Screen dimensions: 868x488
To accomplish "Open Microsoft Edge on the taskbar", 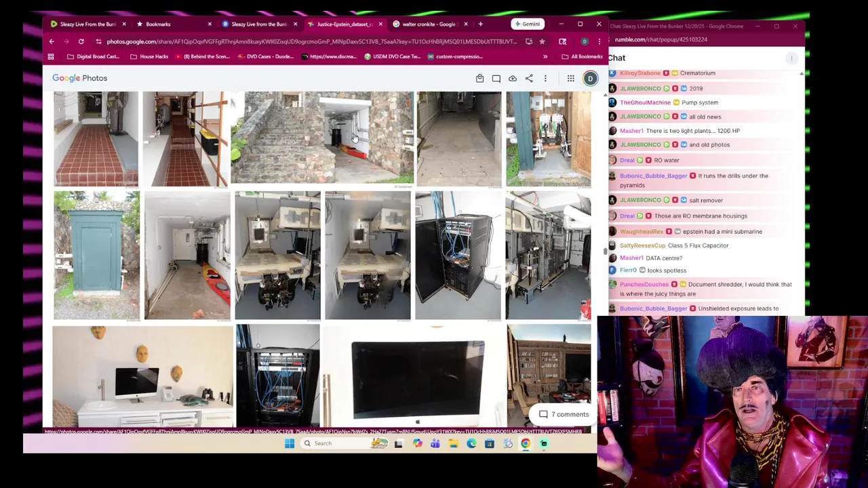I will [471, 443].
